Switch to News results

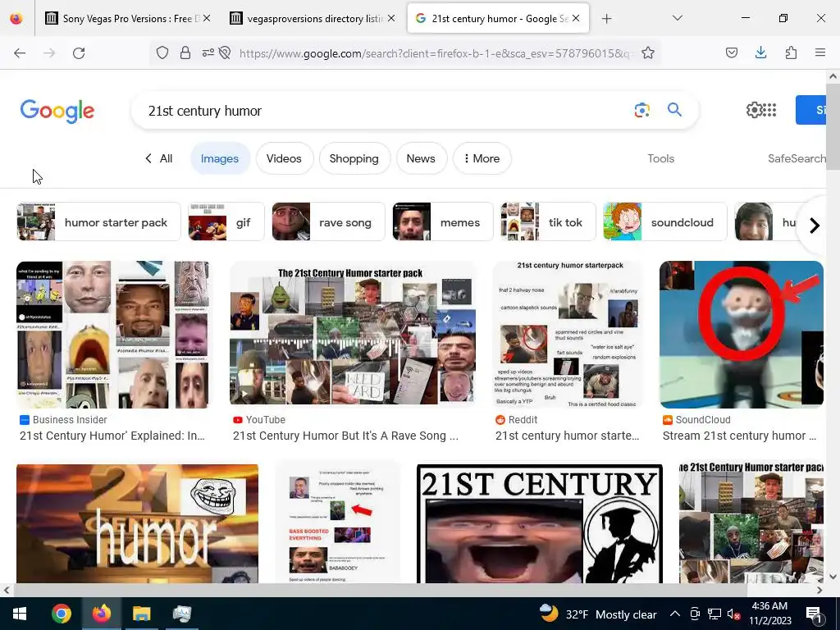point(421,158)
